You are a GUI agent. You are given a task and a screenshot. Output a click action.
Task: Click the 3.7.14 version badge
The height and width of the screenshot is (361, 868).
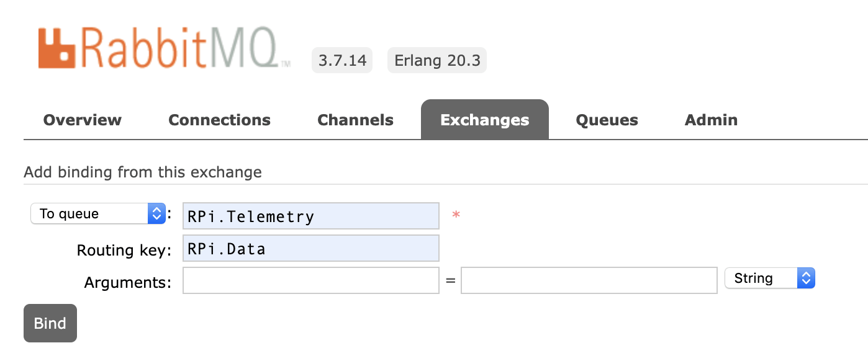pos(342,60)
